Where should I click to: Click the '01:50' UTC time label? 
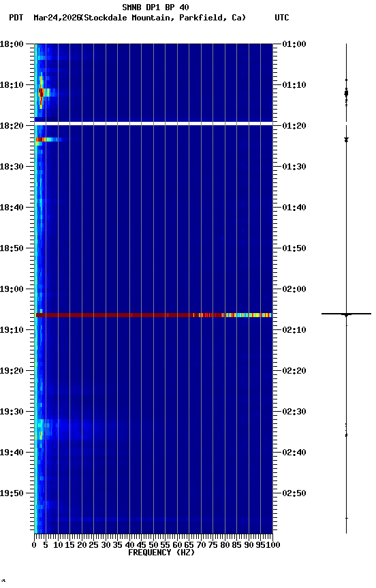[294, 248]
